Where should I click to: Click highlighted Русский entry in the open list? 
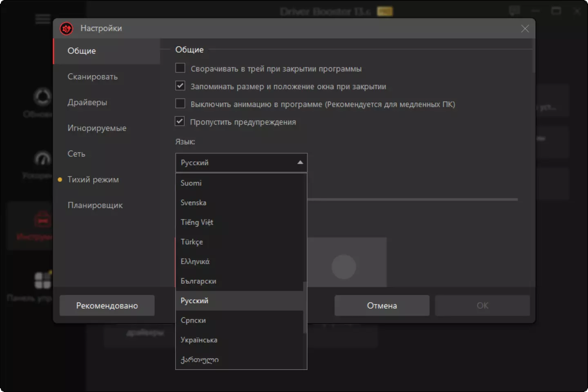[x=239, y=301]
